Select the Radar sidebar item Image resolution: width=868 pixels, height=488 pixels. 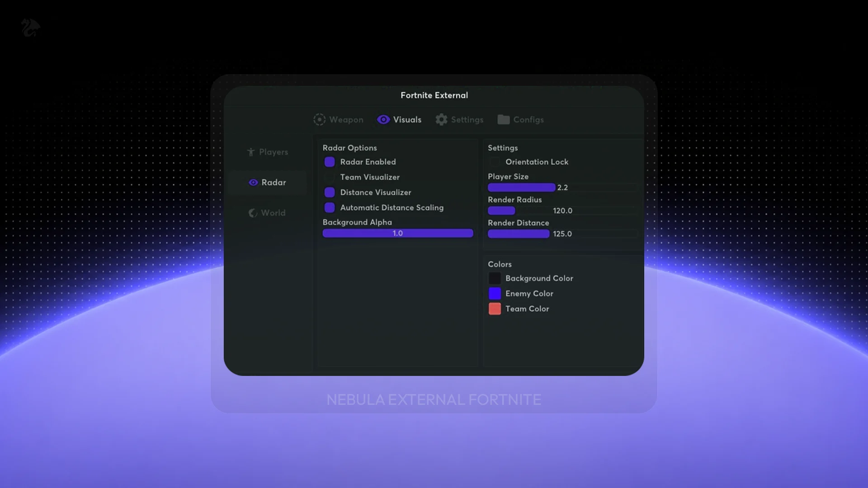click(x=267, y=183)
